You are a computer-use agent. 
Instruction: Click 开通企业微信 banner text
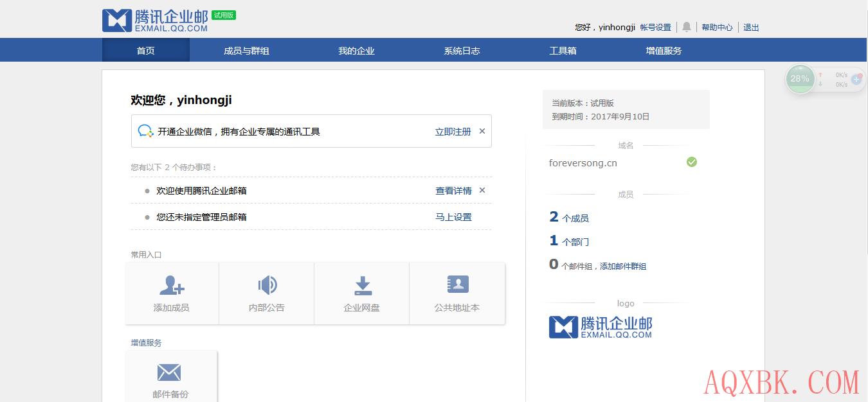239,131
